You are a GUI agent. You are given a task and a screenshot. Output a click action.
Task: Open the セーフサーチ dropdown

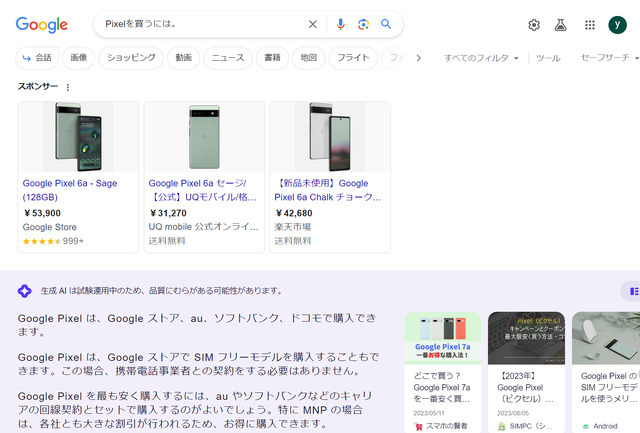tap(610, 58)
